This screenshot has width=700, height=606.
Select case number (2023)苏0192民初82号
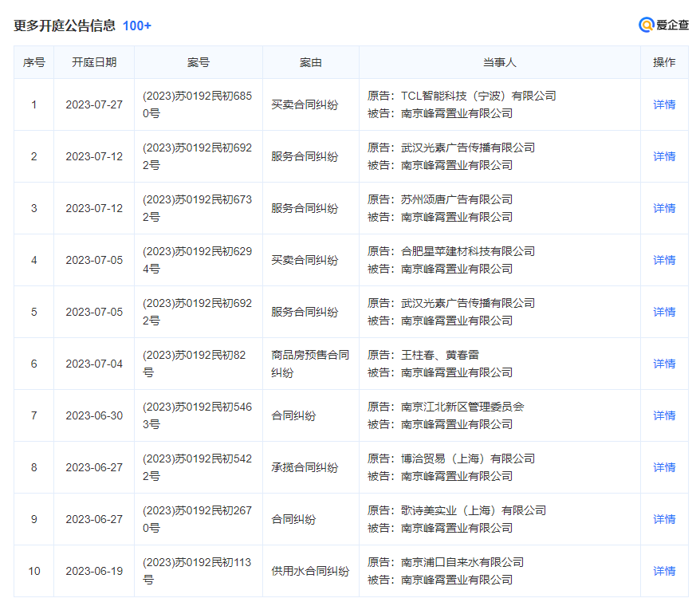pyautogui.click(x=195, y=364)
